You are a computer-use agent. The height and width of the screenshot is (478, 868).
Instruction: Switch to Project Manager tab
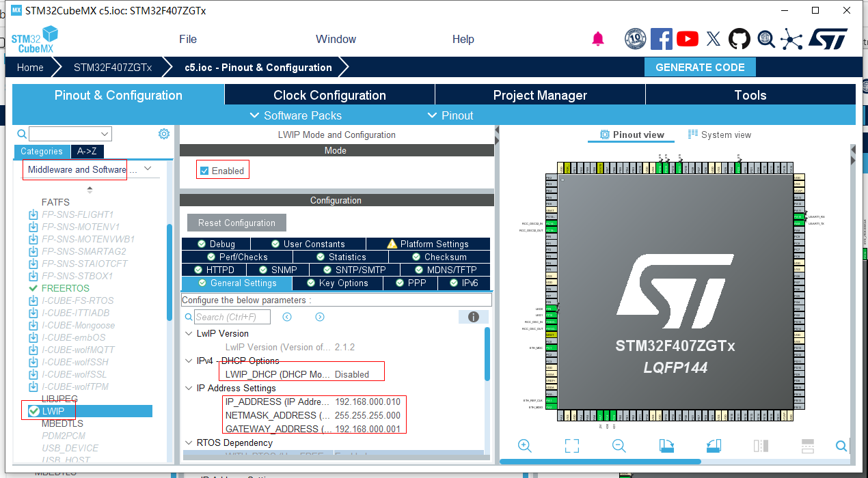tap(540, 95)
